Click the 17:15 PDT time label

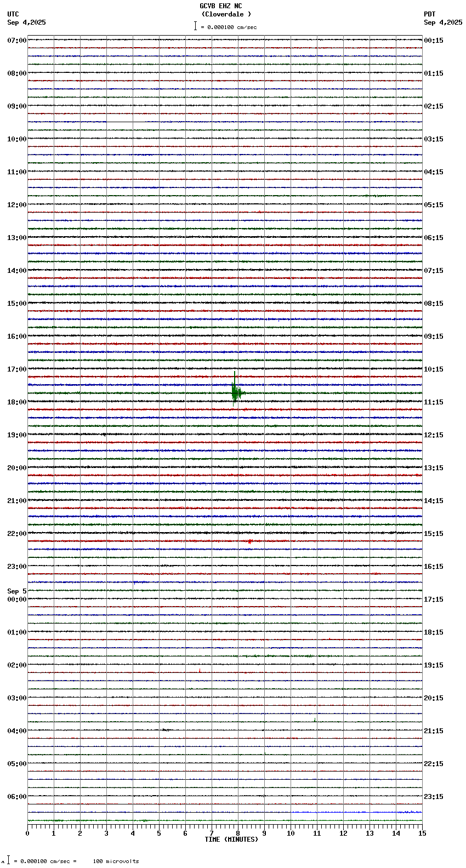[x=434, y=599]
